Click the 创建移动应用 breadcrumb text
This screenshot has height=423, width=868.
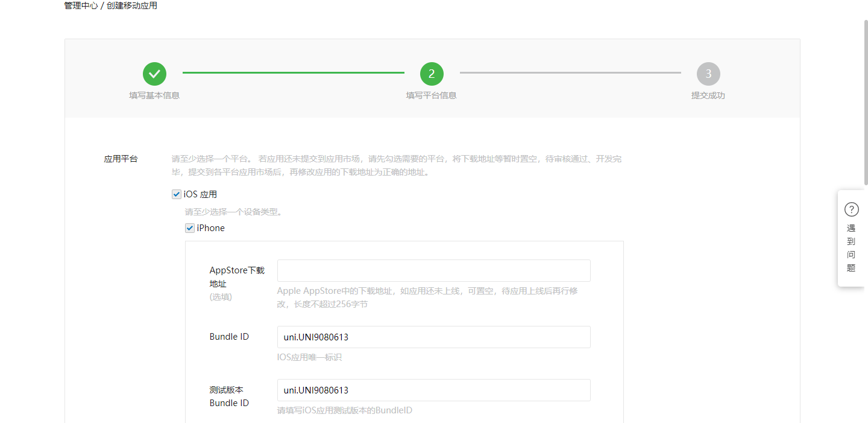[132, 6]
